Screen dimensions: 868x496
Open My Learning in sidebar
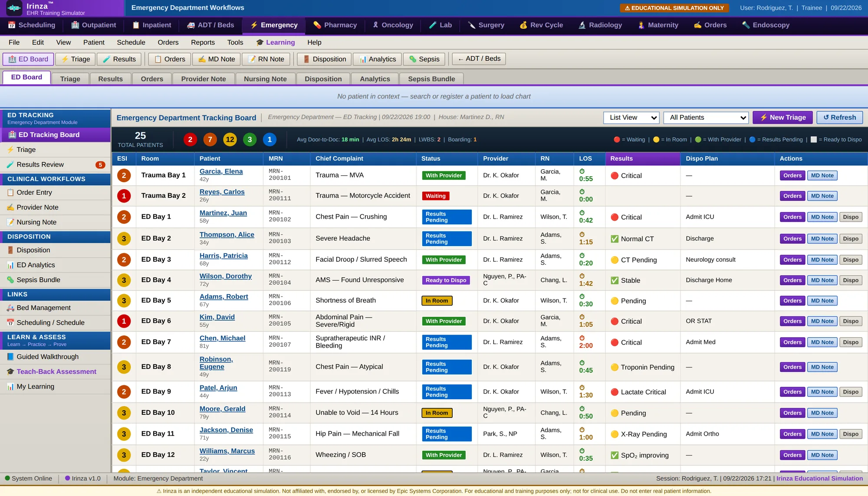click(56, 387)
